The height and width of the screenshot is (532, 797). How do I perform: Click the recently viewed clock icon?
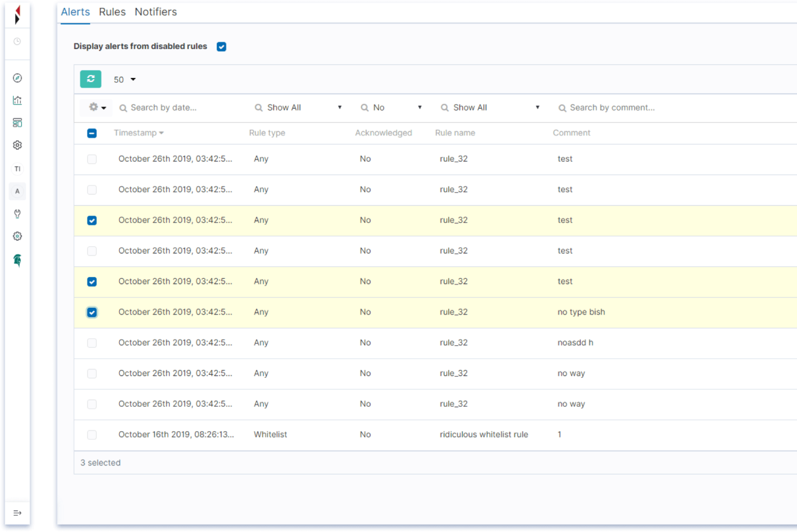(x=17, y=42)
